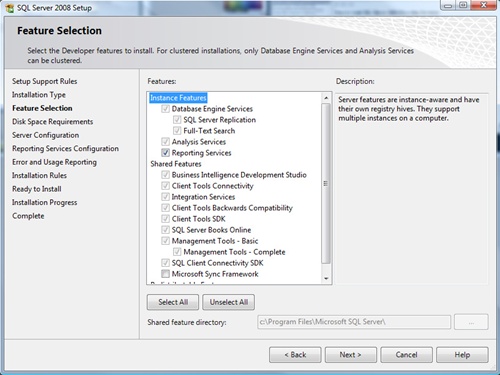Click the Error and Usage Reporting step
The width and height of the screenshot is (500, 375).
click(x=54, y=162)
